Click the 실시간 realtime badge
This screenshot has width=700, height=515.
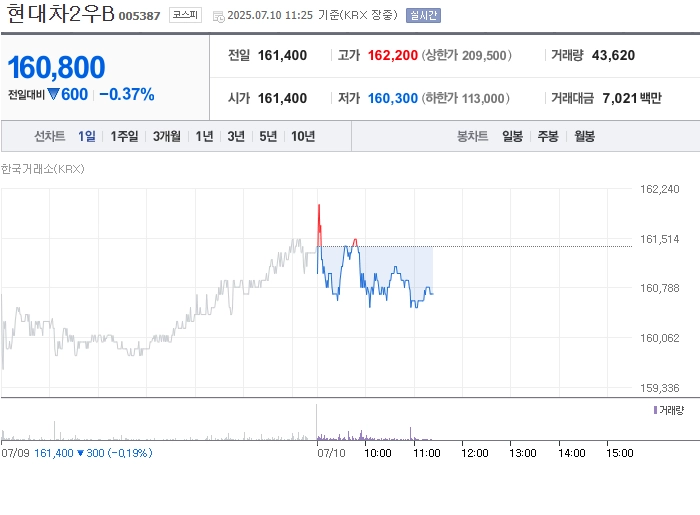tap(423, 15)
